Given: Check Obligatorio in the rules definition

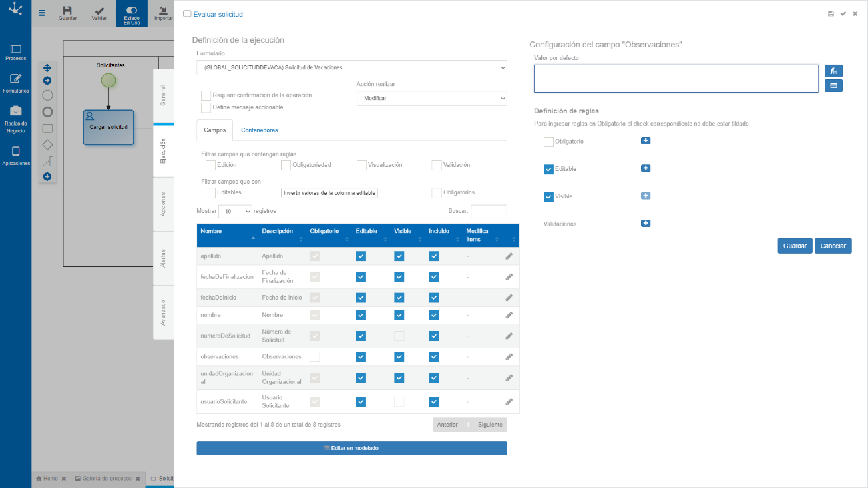Looking at the screenshot, I should click(x=548, y=142).
